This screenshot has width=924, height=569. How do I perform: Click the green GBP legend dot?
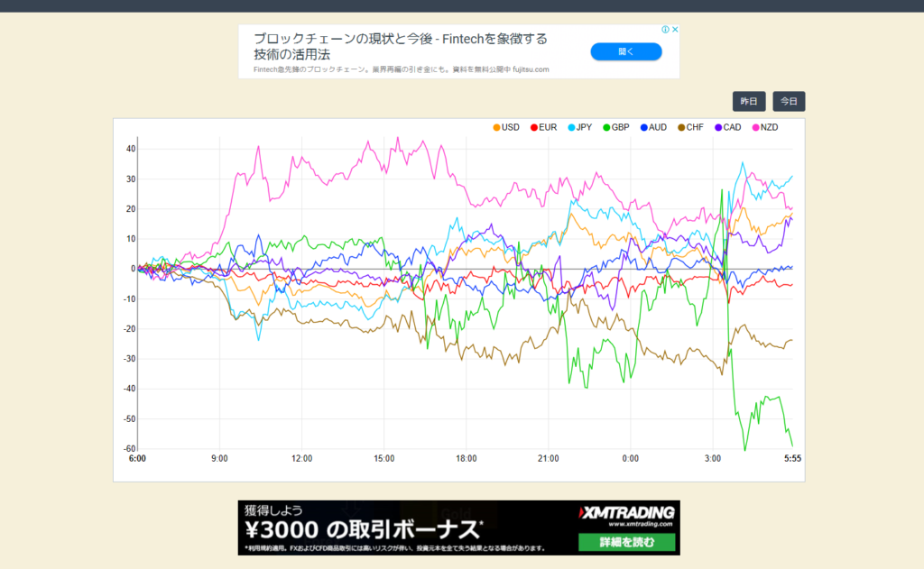click(606, 127)
